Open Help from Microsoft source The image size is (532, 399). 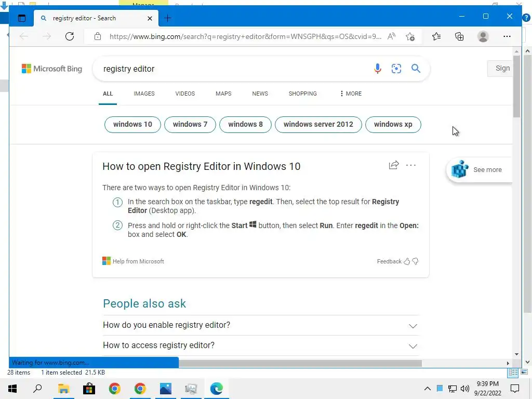133,261
